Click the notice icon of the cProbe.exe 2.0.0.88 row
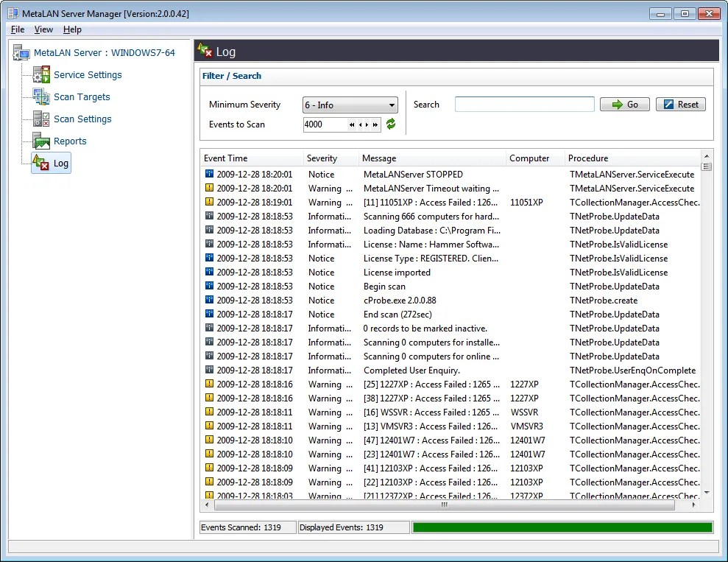The image size is (728, 562). click(x=209, y=300)
